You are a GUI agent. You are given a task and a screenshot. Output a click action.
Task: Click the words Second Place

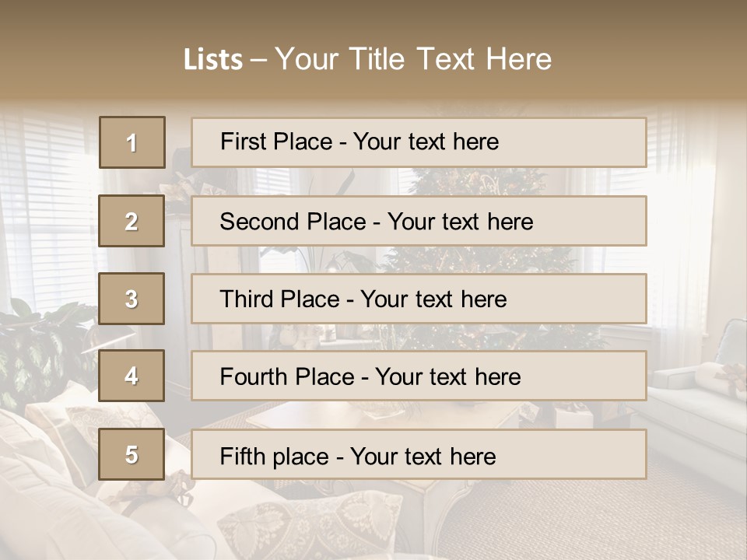pos(292,222)
